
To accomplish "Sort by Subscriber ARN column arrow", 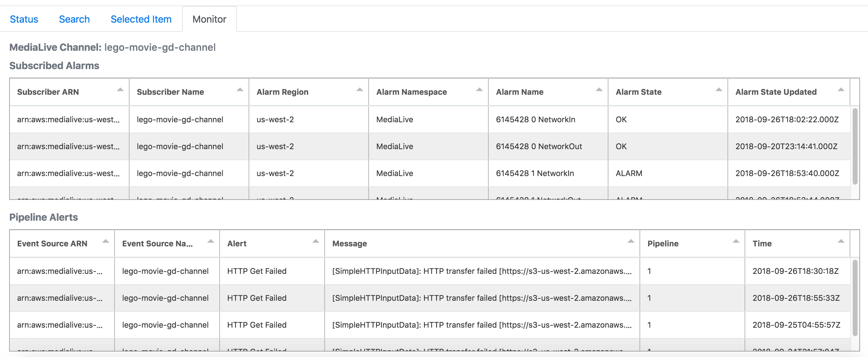I will click(x=120, y=90).
